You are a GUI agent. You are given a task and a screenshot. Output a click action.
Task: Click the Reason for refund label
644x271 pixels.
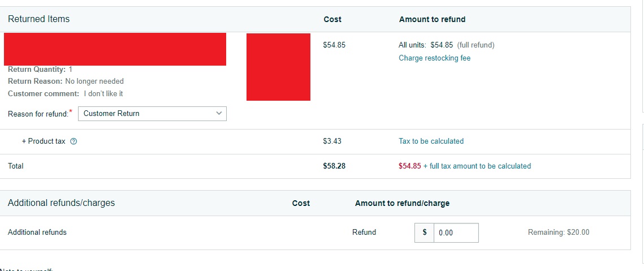pyautogui.click(x=38, y=114)
